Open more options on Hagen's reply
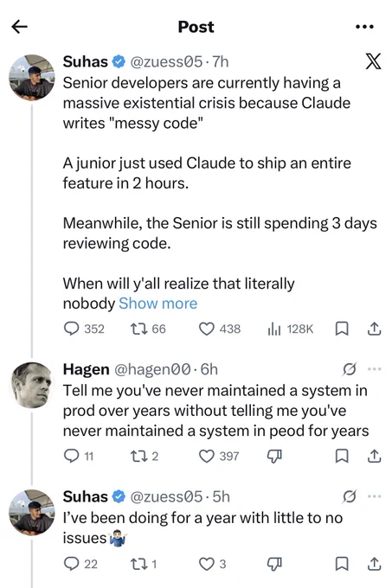Viewport: 392px width, 588px height. point(375,369)
